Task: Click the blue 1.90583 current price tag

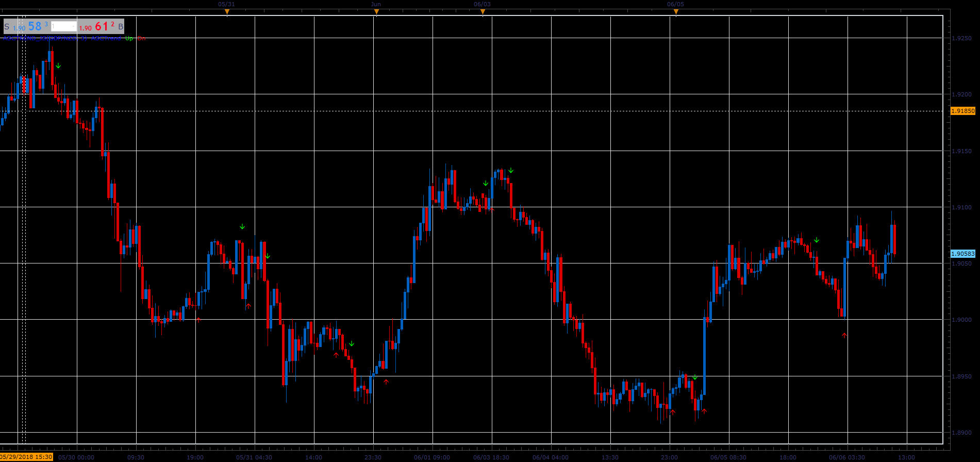Action: [963, 254]
